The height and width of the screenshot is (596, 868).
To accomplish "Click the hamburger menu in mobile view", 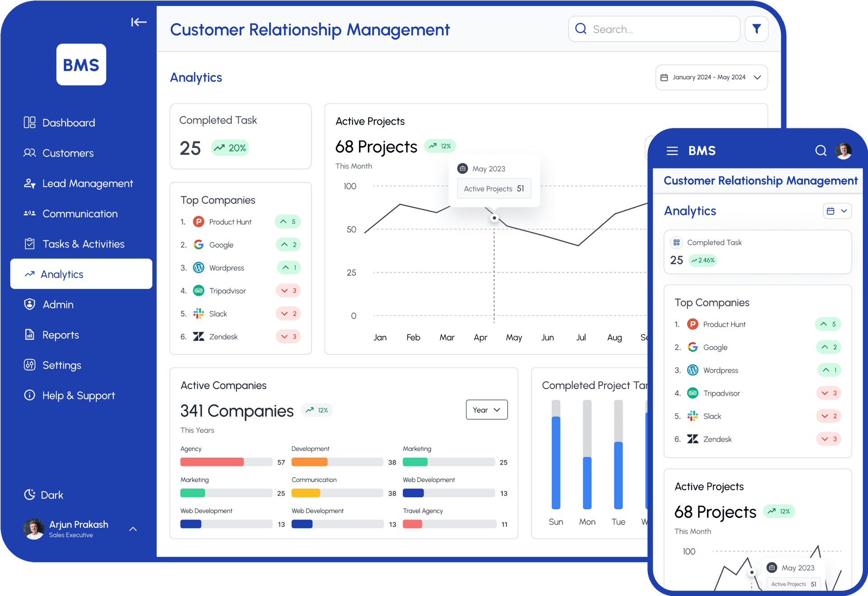I will (x=672, y=151).
